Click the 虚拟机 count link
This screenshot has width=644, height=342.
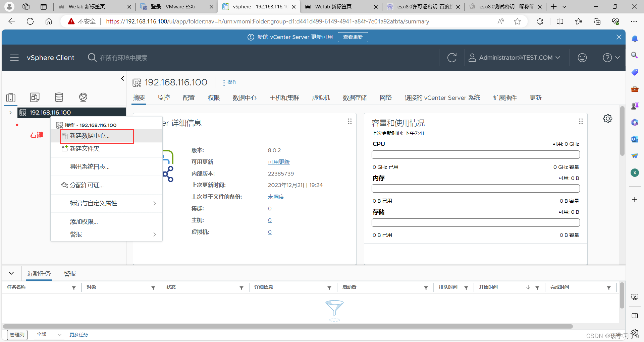click(270, 232)
